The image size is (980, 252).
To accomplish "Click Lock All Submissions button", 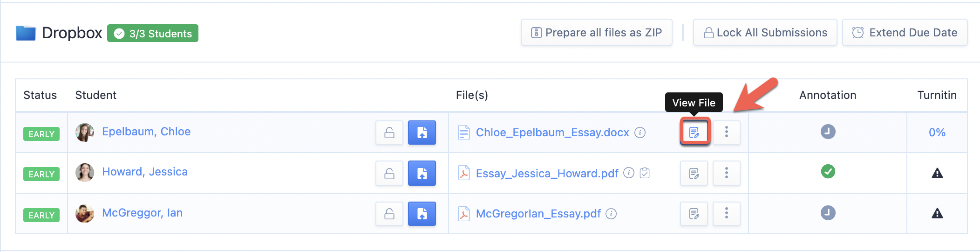I will coord(765,32).
